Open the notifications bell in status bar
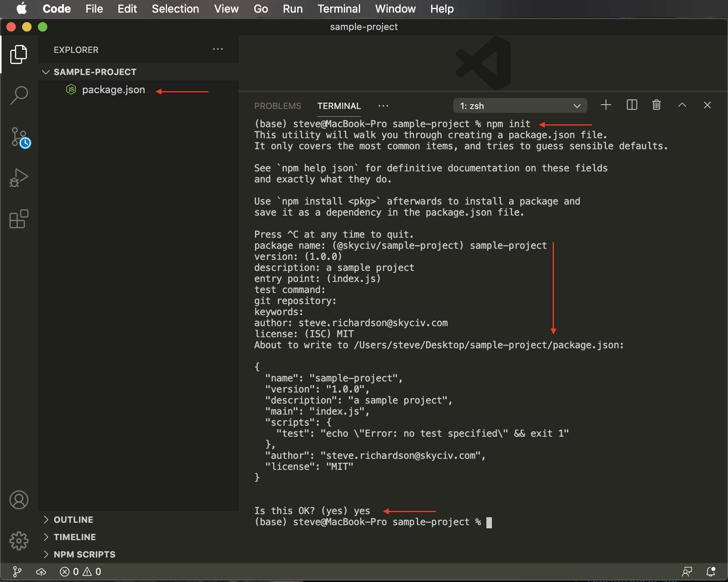The width and height of the screenshot is (728, 582). (711, 571)
